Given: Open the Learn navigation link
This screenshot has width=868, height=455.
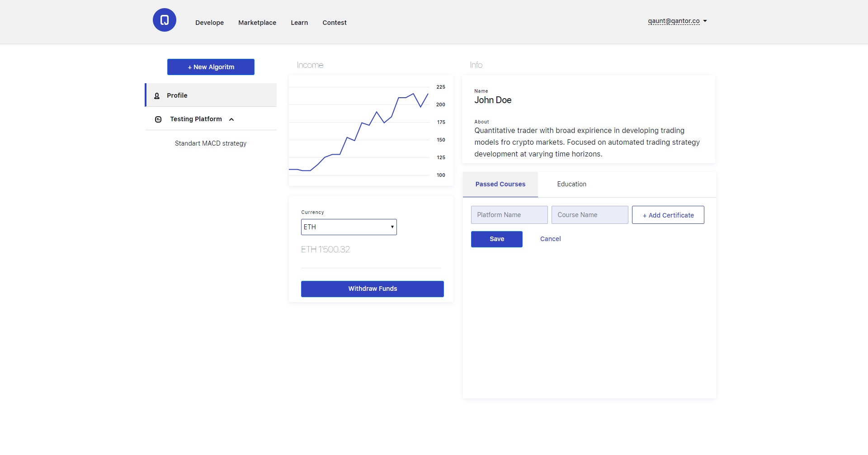Looking at the screenshot, I should pos(299,23).
